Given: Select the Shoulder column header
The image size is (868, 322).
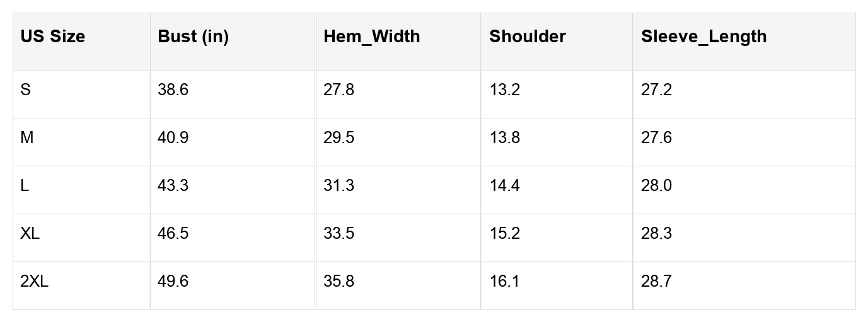Looking at the screenshot, I should pos(527,37).
